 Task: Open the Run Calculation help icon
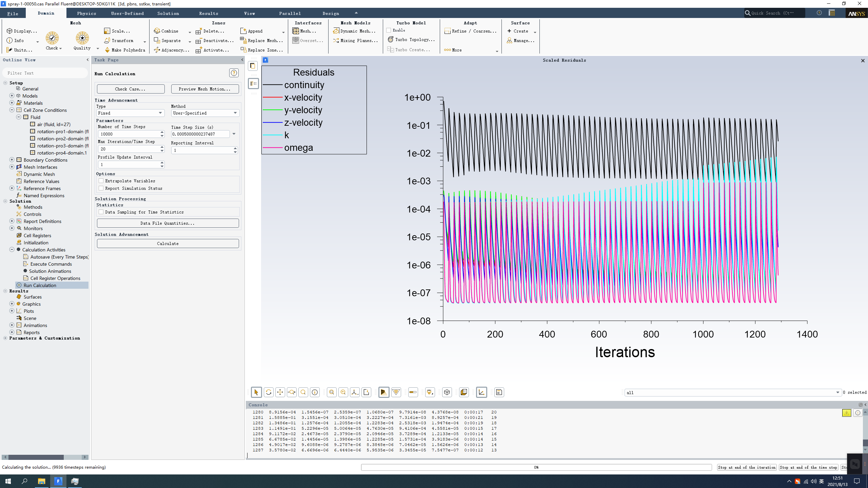pyautogui.click(x=234, y=73)
